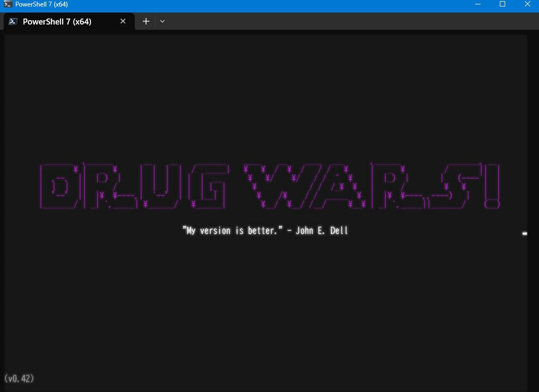Close the PowerShell 7 (x64) tab
This screenshot has width=539, height=392.
(123, 21)
